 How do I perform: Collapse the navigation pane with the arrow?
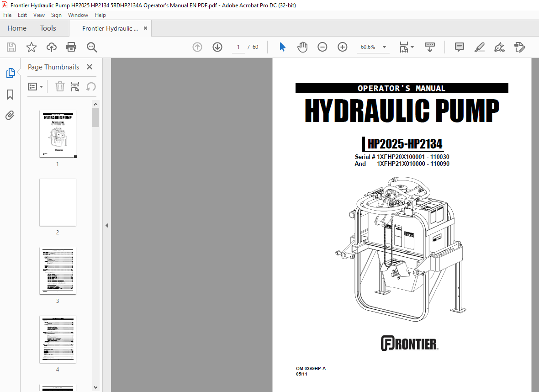(x=107, y=226)
